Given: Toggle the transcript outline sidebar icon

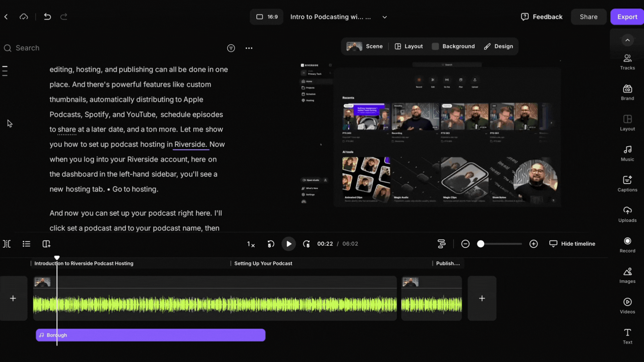Looking at the screenshot, I should pos(5,71).
